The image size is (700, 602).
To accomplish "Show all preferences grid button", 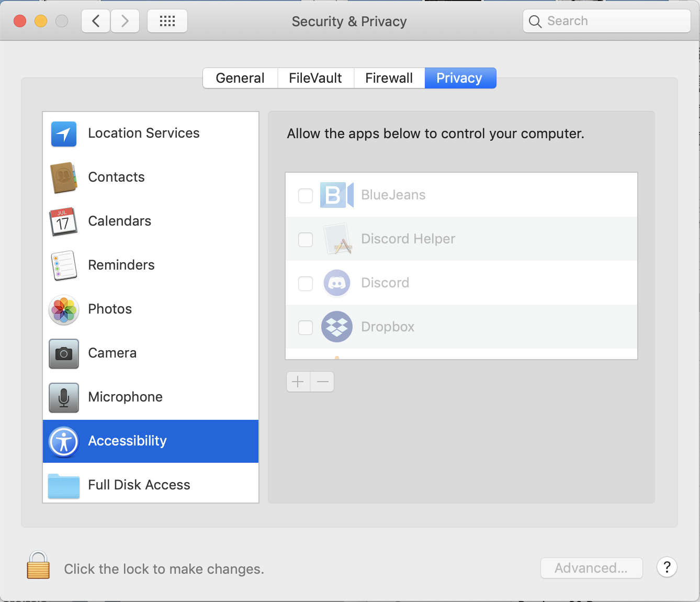I will 167,21.
